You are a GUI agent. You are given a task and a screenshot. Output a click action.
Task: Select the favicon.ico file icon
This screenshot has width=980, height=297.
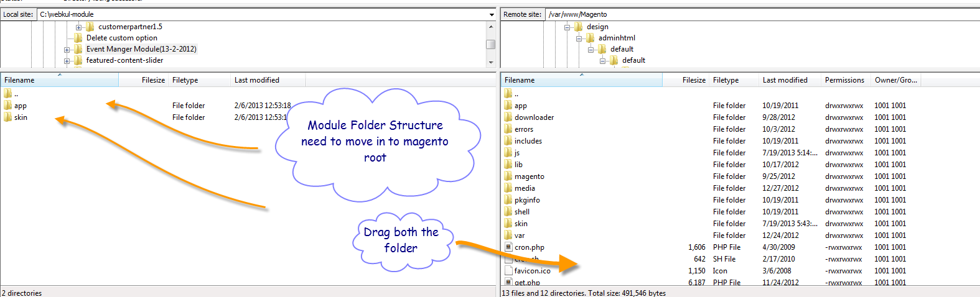tap(508, 270)
